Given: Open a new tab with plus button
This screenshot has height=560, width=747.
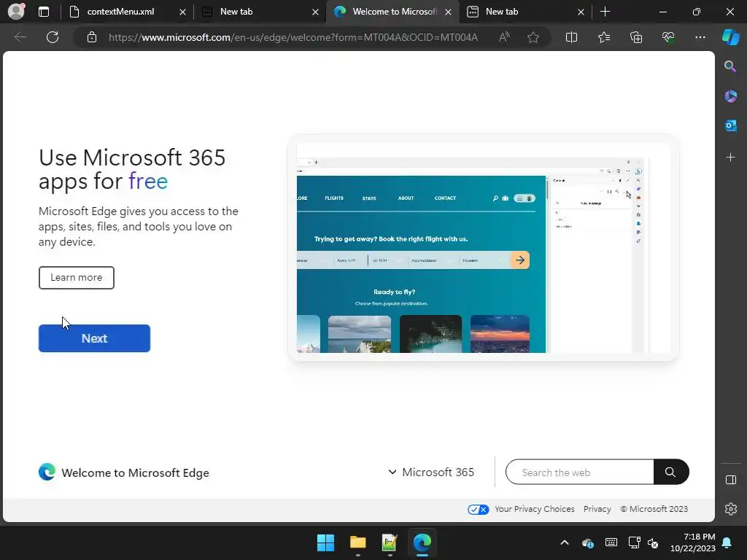Looking at the screenshot, I should click(605, 12).
